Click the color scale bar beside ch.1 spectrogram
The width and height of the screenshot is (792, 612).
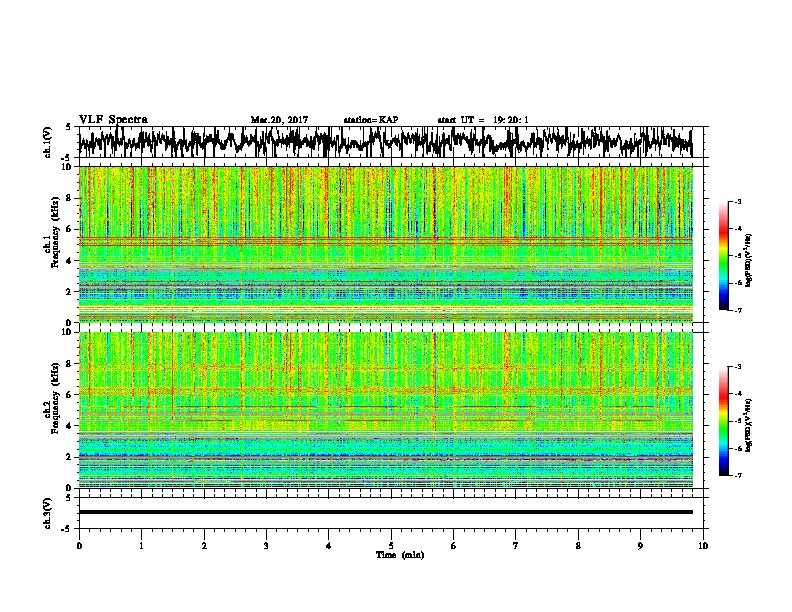[723, 256]
